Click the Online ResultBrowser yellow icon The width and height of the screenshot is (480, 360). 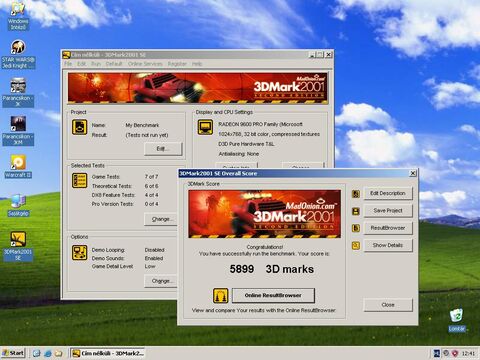221,295
